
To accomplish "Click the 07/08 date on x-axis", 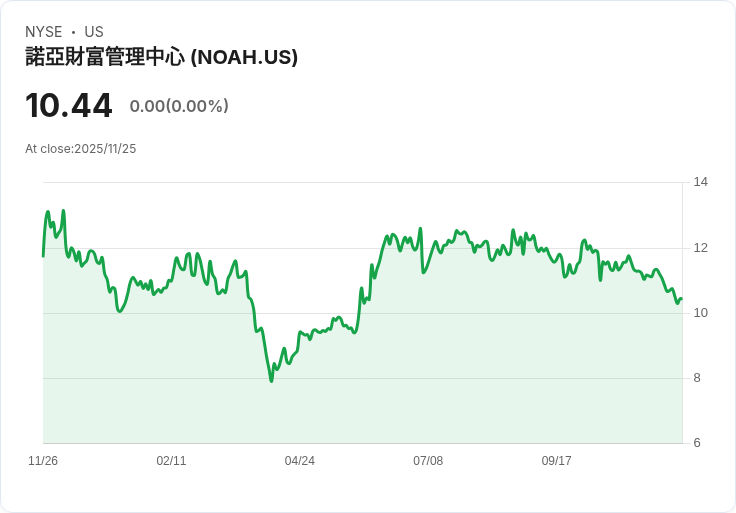I will pyautogui.click(x=428, y=461).
